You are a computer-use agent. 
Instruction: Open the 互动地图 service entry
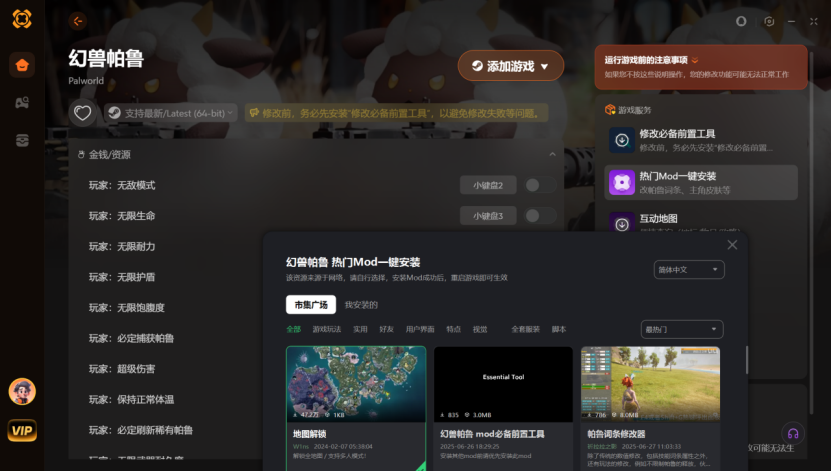tap(701, 221)
